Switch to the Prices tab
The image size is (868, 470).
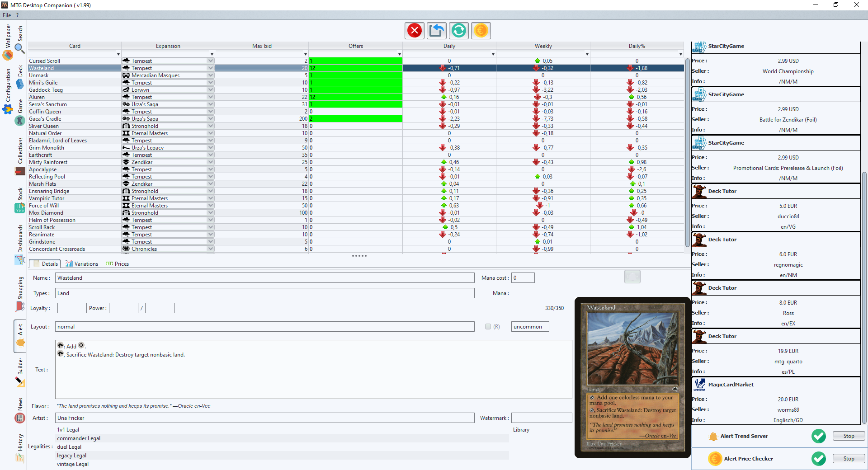point(118,264)
